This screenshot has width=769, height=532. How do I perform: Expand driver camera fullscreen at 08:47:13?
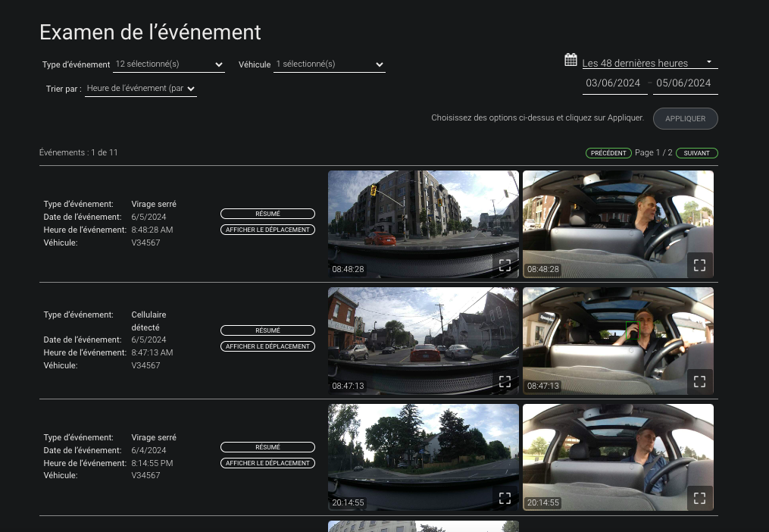click(x=699, y=381)
